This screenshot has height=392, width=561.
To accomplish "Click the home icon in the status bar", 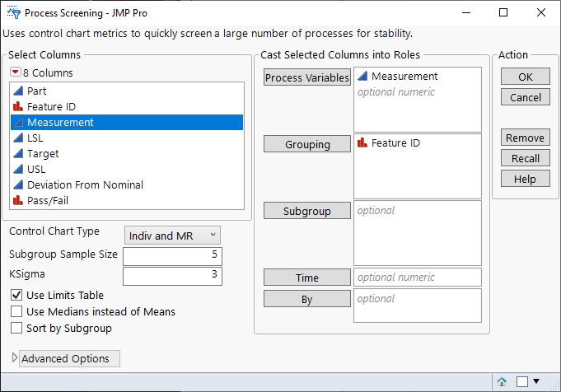I will tap(502, 381).
